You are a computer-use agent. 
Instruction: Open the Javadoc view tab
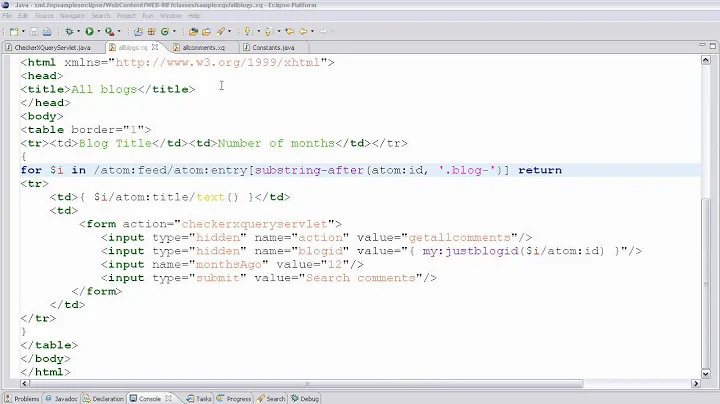click(x=62, y=398)
